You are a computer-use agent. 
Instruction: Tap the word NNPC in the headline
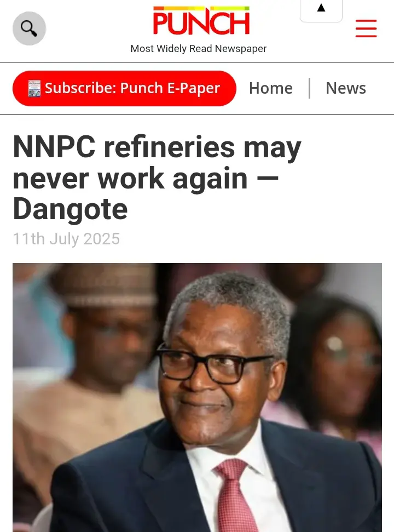click(x=54, y=147)
